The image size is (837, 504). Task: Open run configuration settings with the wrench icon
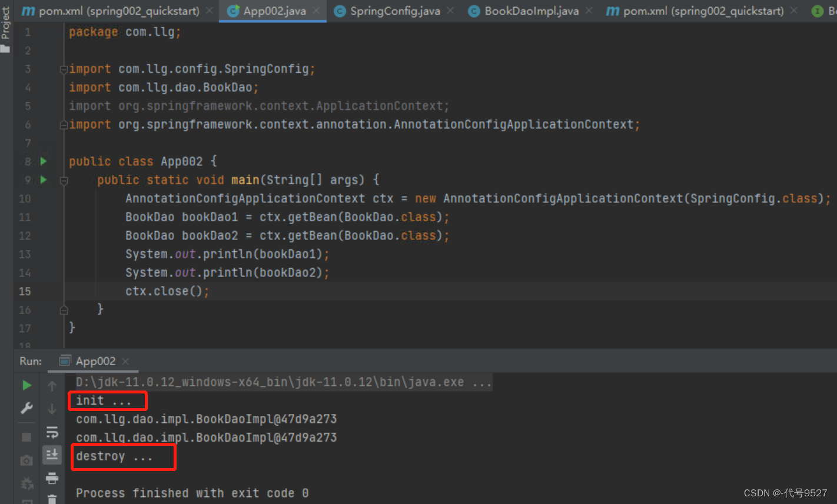coord(26,408)
